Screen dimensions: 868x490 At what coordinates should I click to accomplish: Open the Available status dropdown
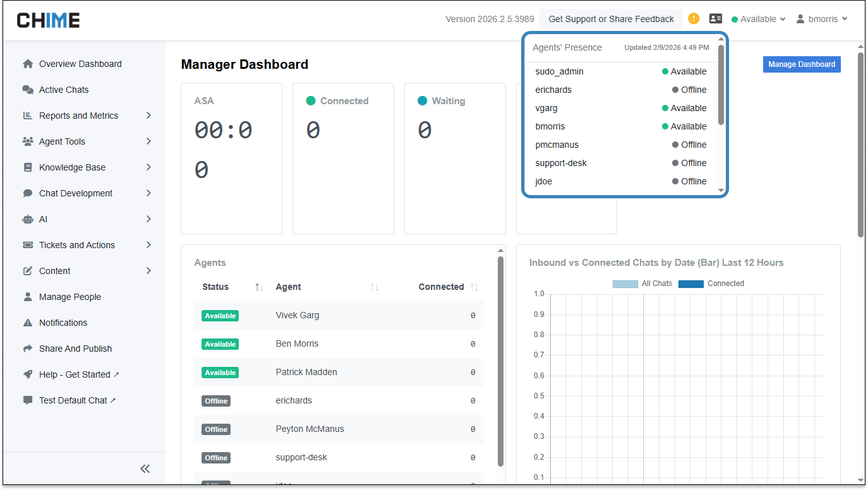pos(758,19)
